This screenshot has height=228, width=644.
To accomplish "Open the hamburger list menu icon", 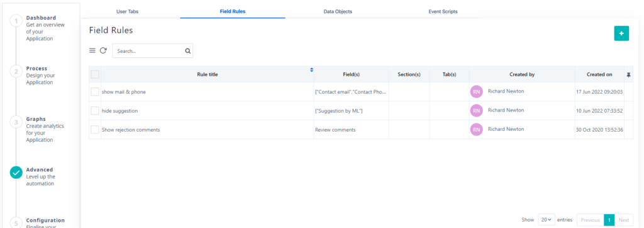I will [92, 50].
